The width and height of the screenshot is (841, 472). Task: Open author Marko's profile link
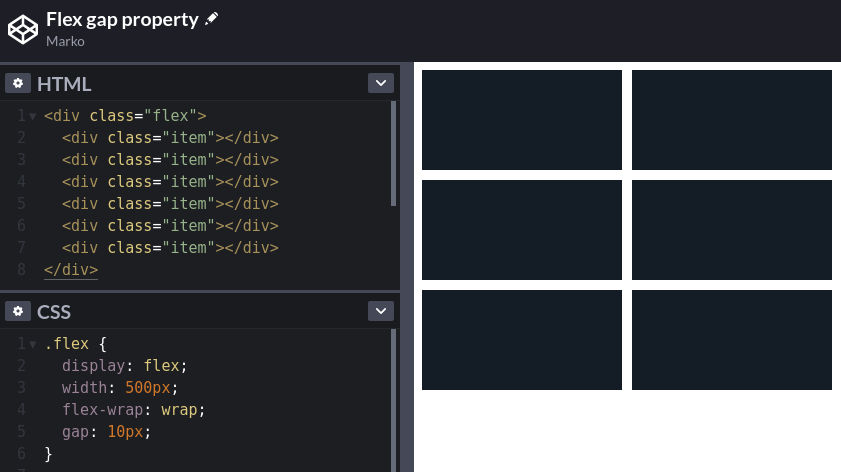point(65,41)
